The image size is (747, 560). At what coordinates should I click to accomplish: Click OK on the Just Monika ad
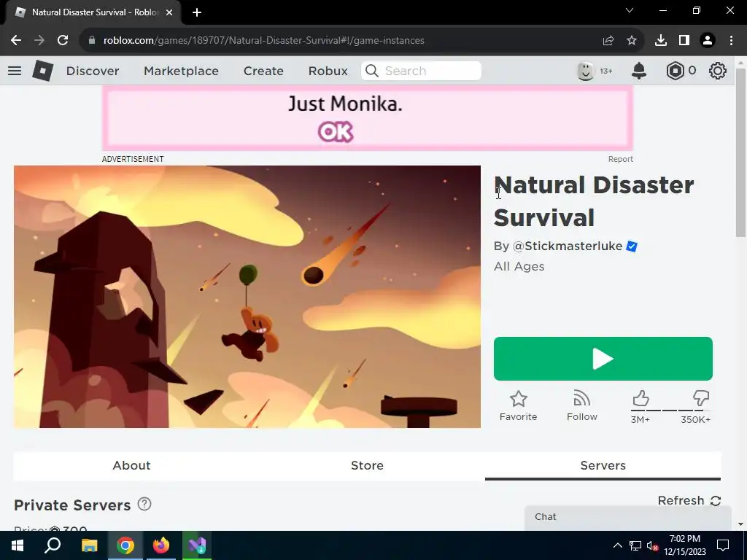click(x=336, y=132)
